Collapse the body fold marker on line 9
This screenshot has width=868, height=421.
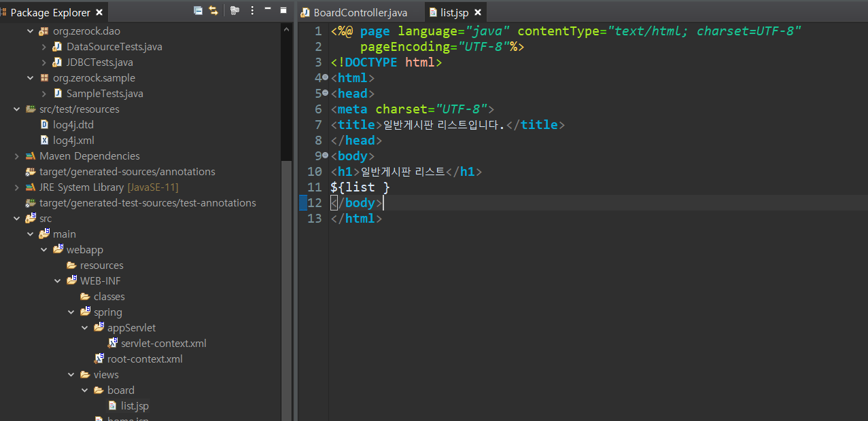pos(325,155)
